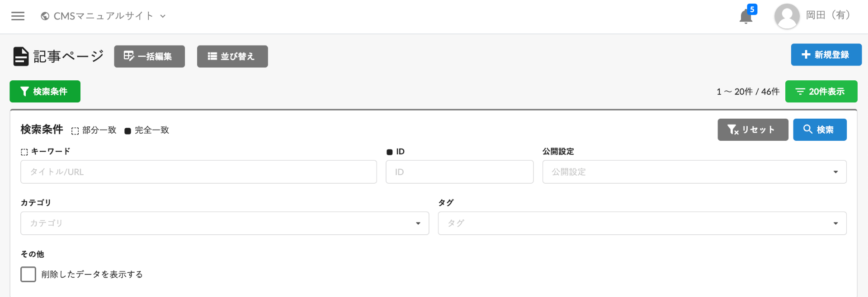
Task: Click the funnel icon on 検索条件 button
Action: (x=25, y=92)
